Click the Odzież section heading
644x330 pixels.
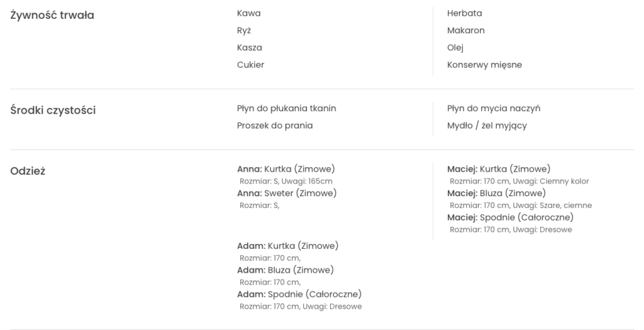pos(26,171)
